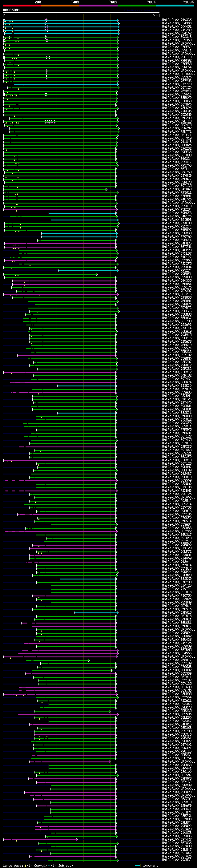Select hit label UniRef100_A7QFS2
Image resolution: width=197 pixels, height=868 pixels.
(177, 47)
